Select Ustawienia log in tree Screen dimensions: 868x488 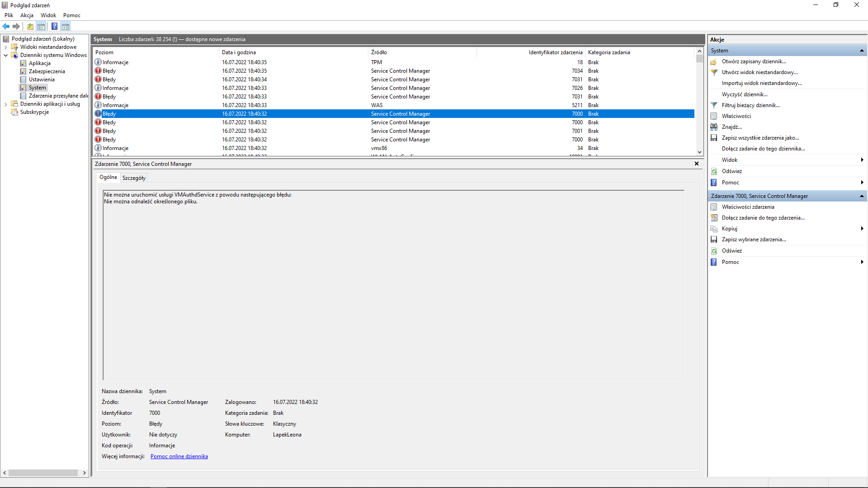click(42, 80)
